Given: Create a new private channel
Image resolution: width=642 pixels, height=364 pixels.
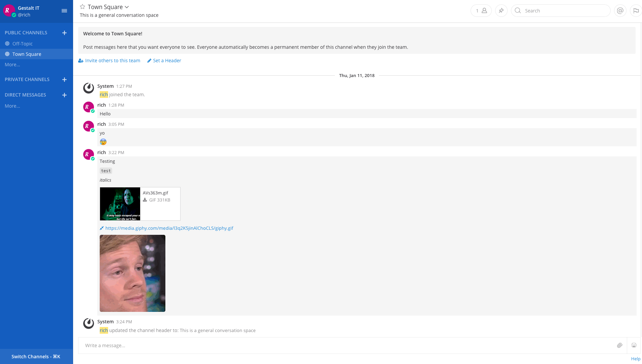Looking at the screenshot, I should 64,79.
